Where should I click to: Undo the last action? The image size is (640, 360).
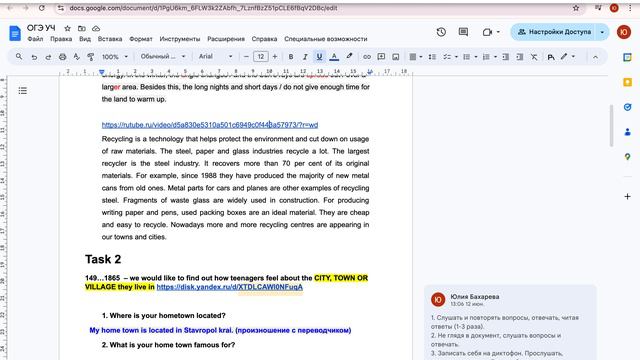[x=34, y=57]
